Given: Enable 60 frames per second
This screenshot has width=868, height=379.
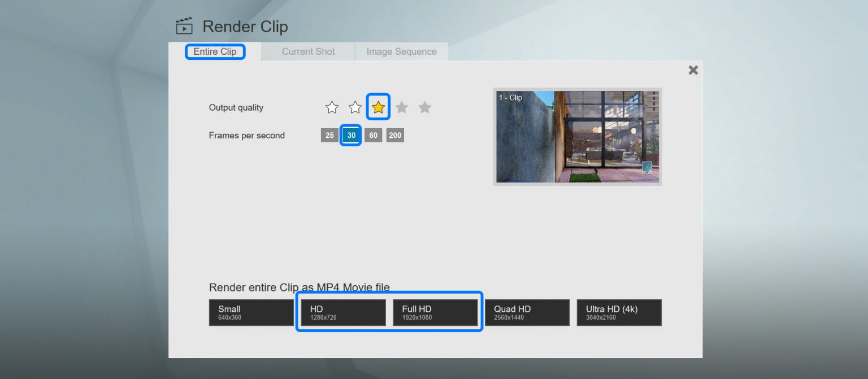Looking at the screenshot, I should coord(373,135).
